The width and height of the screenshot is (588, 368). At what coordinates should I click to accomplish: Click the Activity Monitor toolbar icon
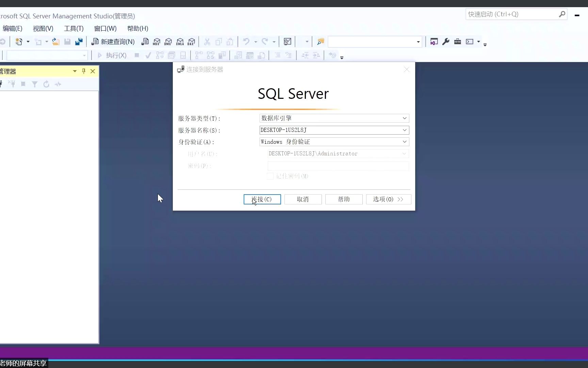[x=288, y=42]
